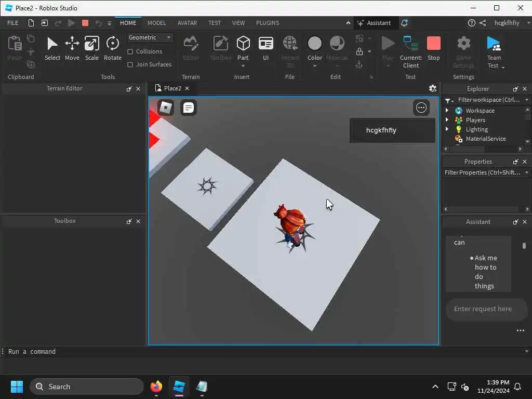Click the Run a command bar
The height and width of the screenshot is (399, 532).
coord(264,352)
